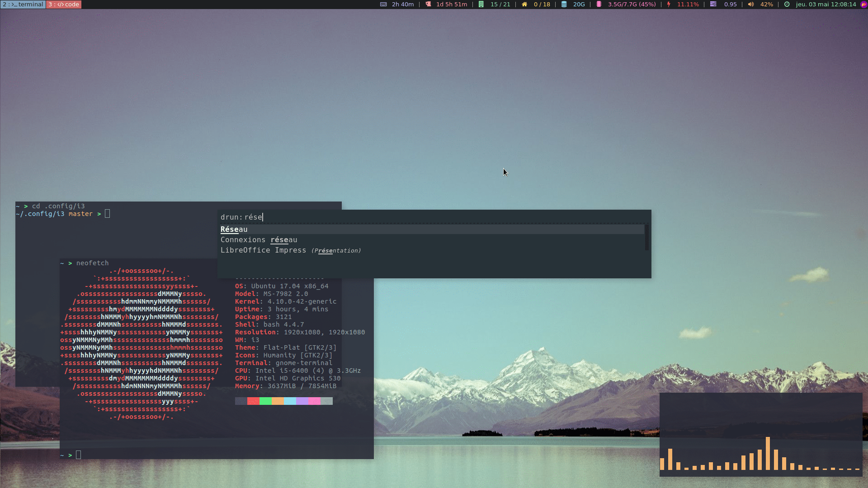The width and height of the screenshot is (868, 488).
Task: Click the Shell: bash 4.4.7 line
Action: [x=269, y=324]
